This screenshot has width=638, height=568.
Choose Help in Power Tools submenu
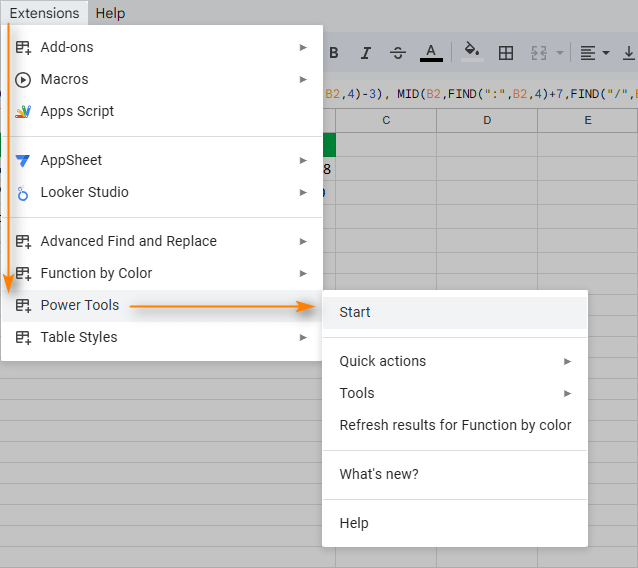coord(455,523)
